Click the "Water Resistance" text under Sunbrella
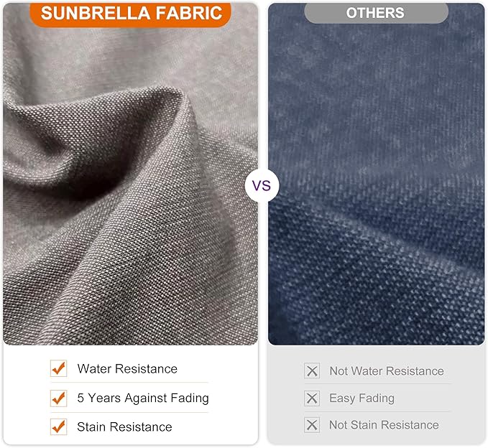Screen dimensions: 488x448 click(x=127, y=369)
